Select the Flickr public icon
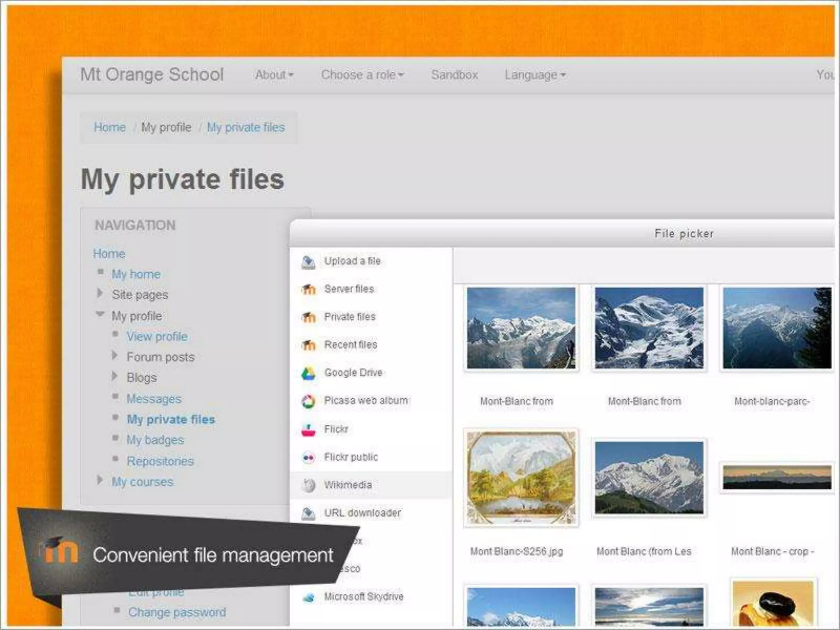Screen dimensions: 840x630 [308, 458]
